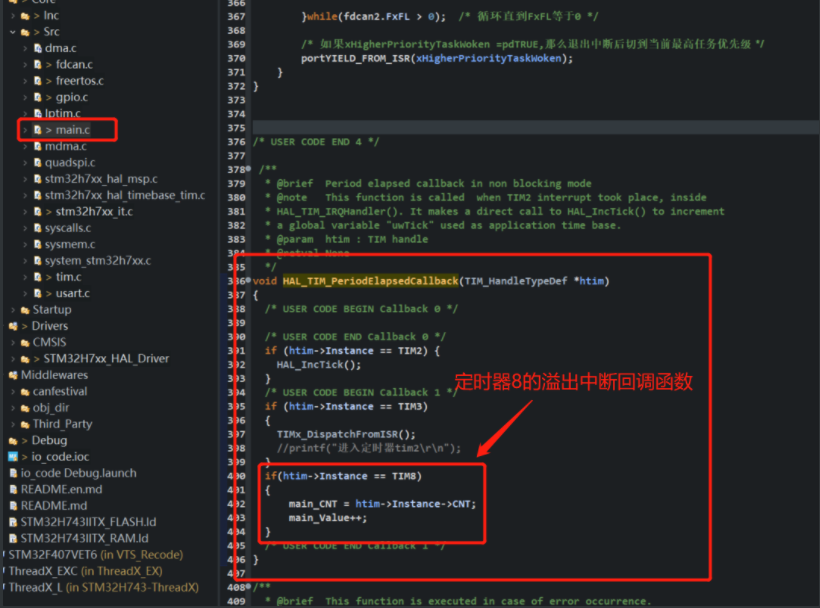Click line number 376 in gutter
The height and width of the screenshot is (608, 820).
(x=236, y=142)
